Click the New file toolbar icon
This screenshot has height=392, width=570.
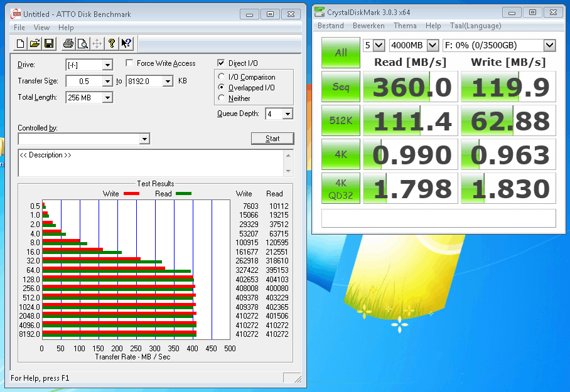21,43
